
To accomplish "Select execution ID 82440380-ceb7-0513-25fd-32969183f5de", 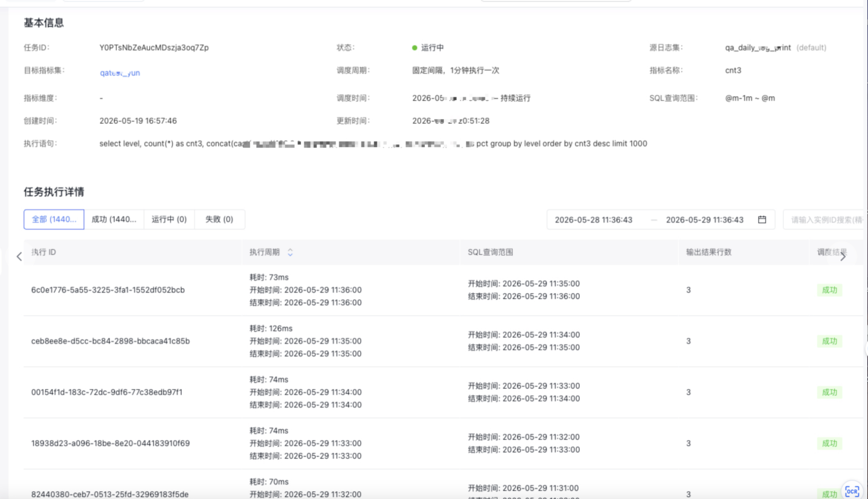I will [110, 494].
